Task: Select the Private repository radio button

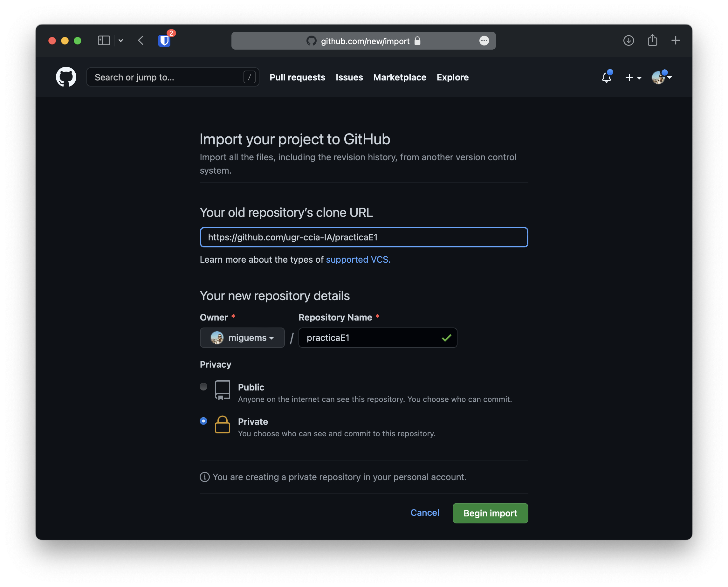Action: click(x=203, y=420)
